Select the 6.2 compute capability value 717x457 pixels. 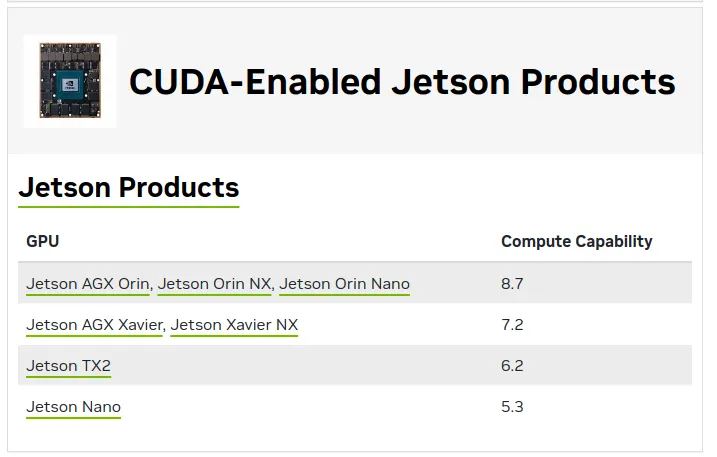point(512,366)
